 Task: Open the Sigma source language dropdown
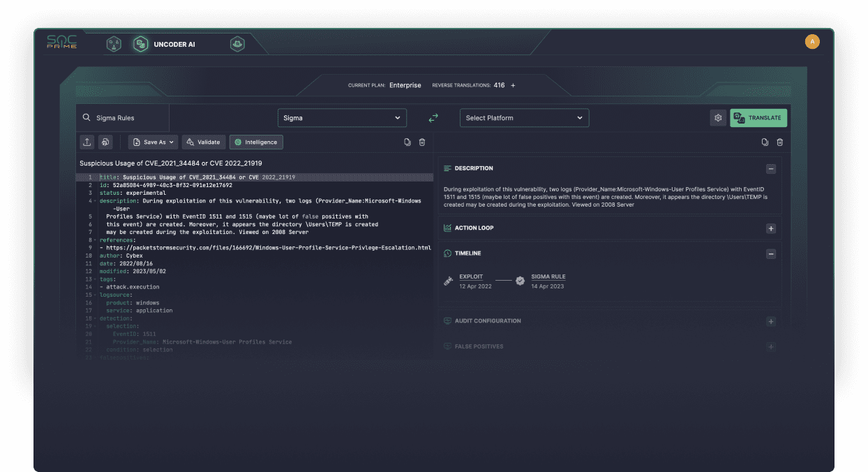pyautogui.click(x=342, y=118)
